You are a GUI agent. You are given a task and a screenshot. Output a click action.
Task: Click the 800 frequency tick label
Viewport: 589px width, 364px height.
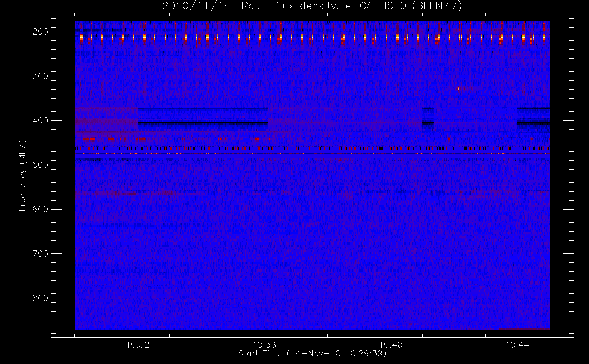tap(40, 298)
